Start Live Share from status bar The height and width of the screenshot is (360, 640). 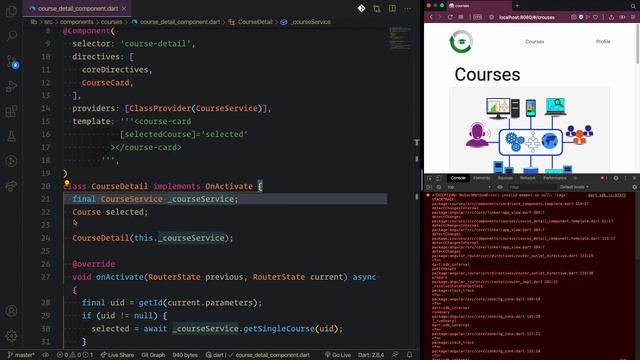[x=117, y=355]
